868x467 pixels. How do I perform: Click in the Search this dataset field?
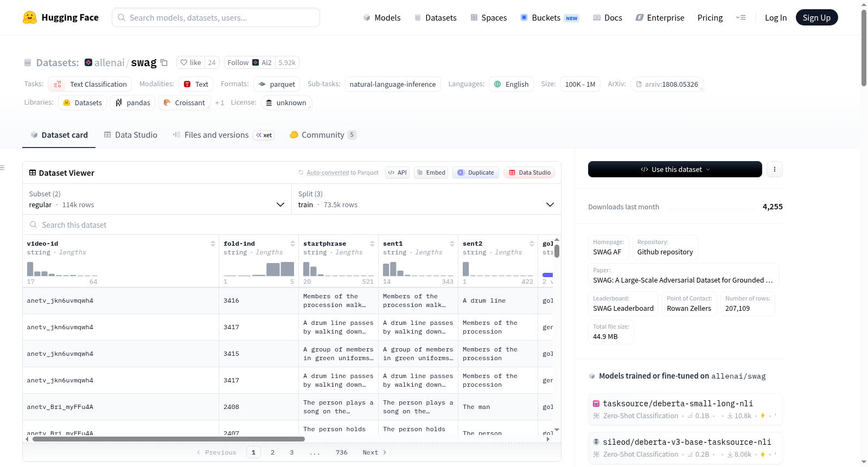292,225
